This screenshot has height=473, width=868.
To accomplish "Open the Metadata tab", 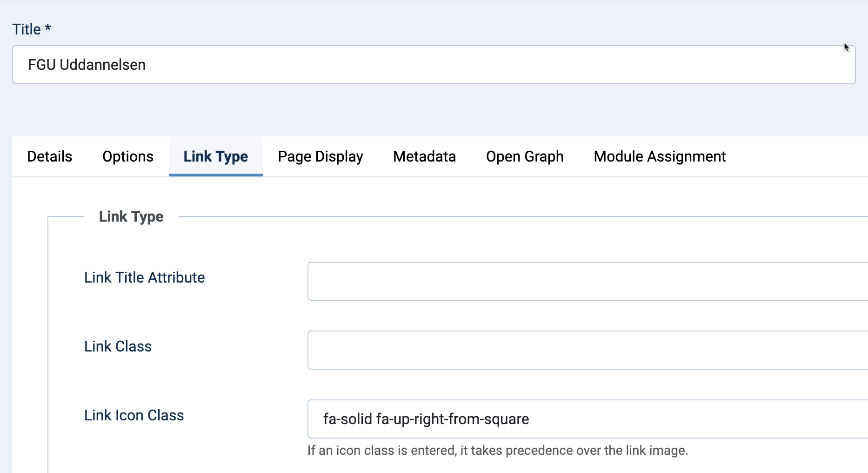I will tap(424, 156).
